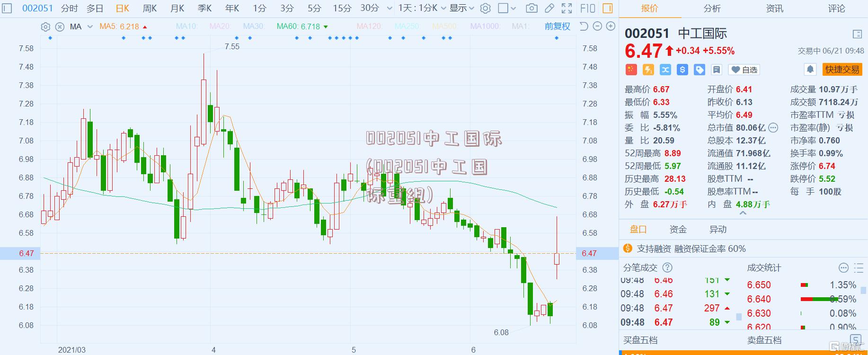Viewport: 868px width, 355px height.
Task: Click the orange coin icon near 支持融资
Action: (x=628, y=248)
